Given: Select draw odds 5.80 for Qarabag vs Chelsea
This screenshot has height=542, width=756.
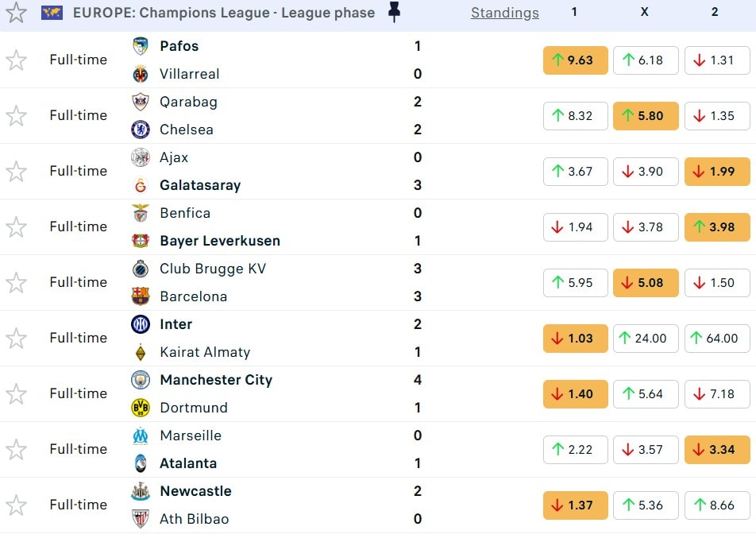Looking at the screenshot, I should [x=646, y=116].
